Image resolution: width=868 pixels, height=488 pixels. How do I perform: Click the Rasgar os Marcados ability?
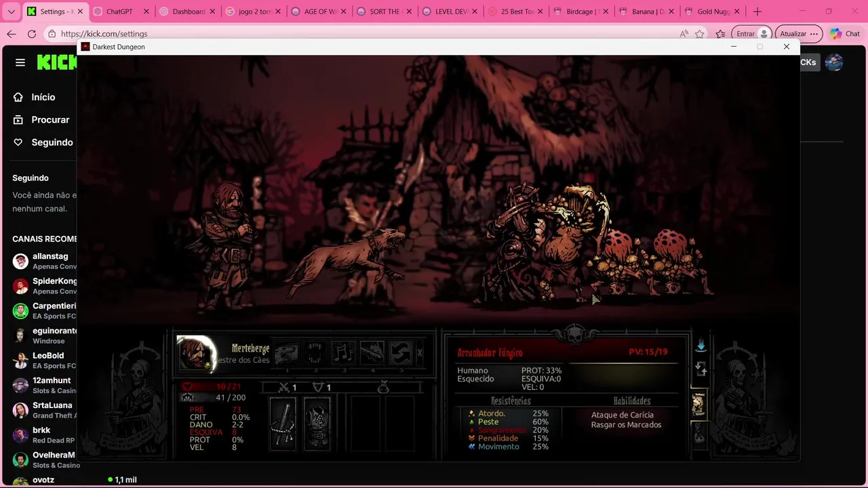[x=626, y=425]
